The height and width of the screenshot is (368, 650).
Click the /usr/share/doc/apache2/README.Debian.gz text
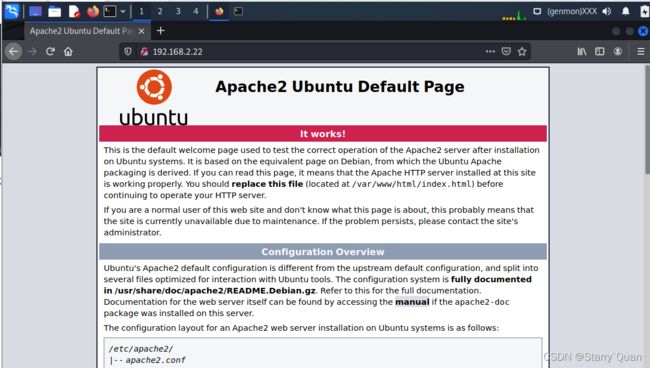(215, 291)
